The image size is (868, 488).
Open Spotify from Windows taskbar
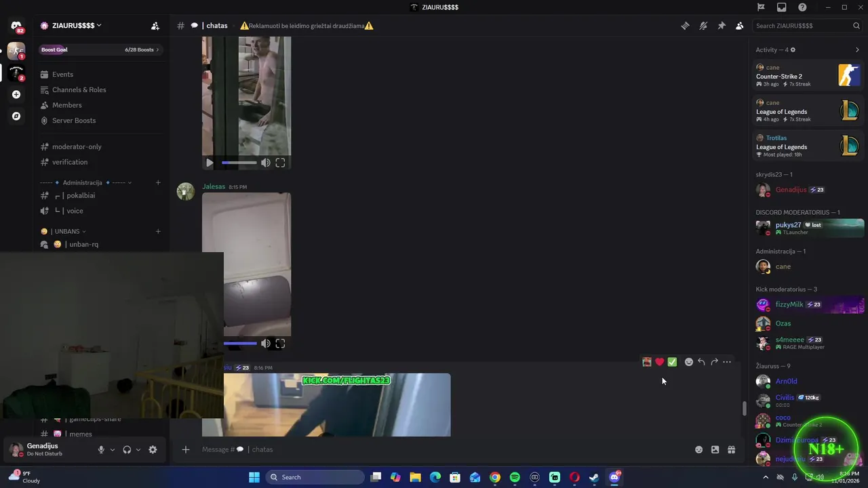click(515, 477)
